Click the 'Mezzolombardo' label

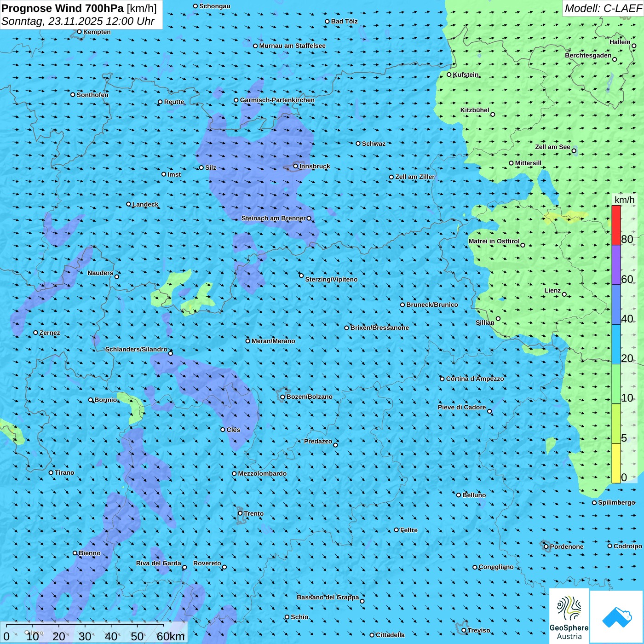pyautogui.click(x=262, y=473)
